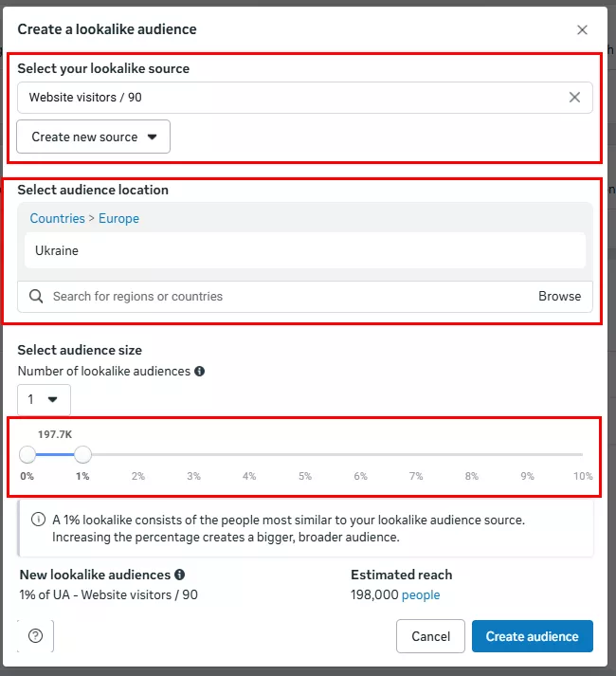Click the search magnifier icon

pos(36,296)
